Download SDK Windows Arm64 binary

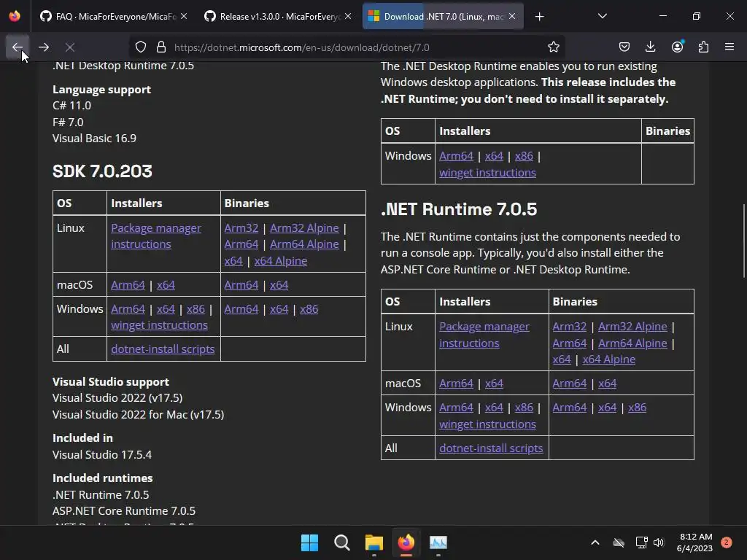(x=241, y=309)
